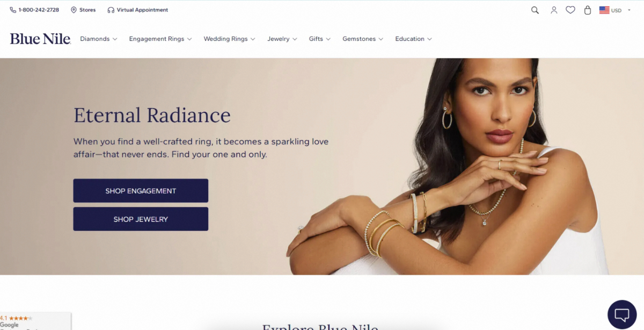Open the shopping bag icon
This screenshot has width=644, height=330.
[588, 10]
